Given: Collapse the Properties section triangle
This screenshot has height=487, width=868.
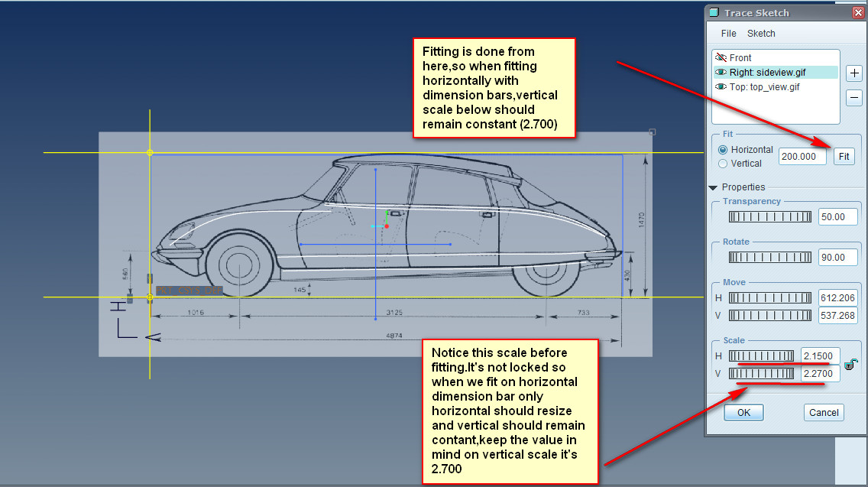Looking at the screenshot, I should (x=713, y=188).
